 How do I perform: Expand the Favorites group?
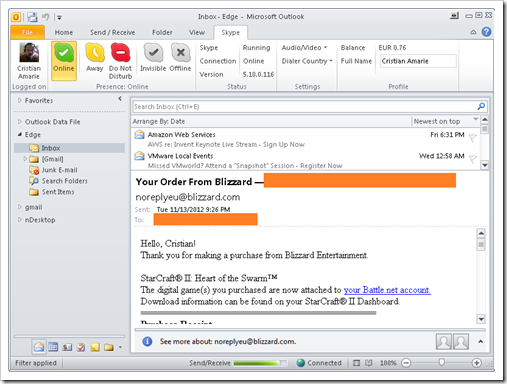click(x=20, y=100)
